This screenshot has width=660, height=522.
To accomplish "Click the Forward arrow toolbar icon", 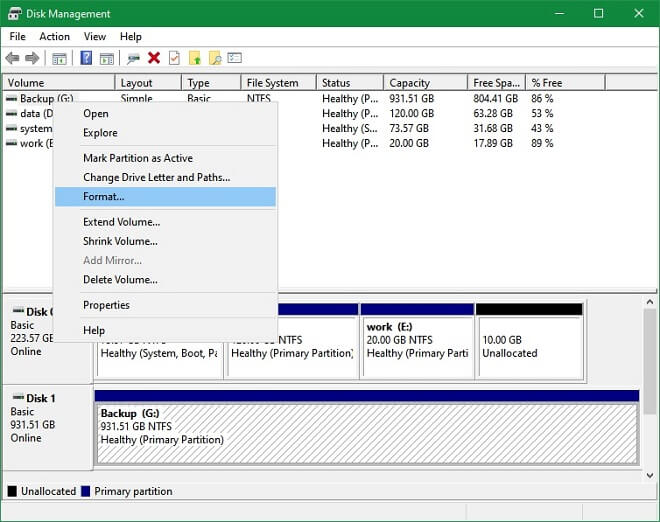I will click(32, 58).
